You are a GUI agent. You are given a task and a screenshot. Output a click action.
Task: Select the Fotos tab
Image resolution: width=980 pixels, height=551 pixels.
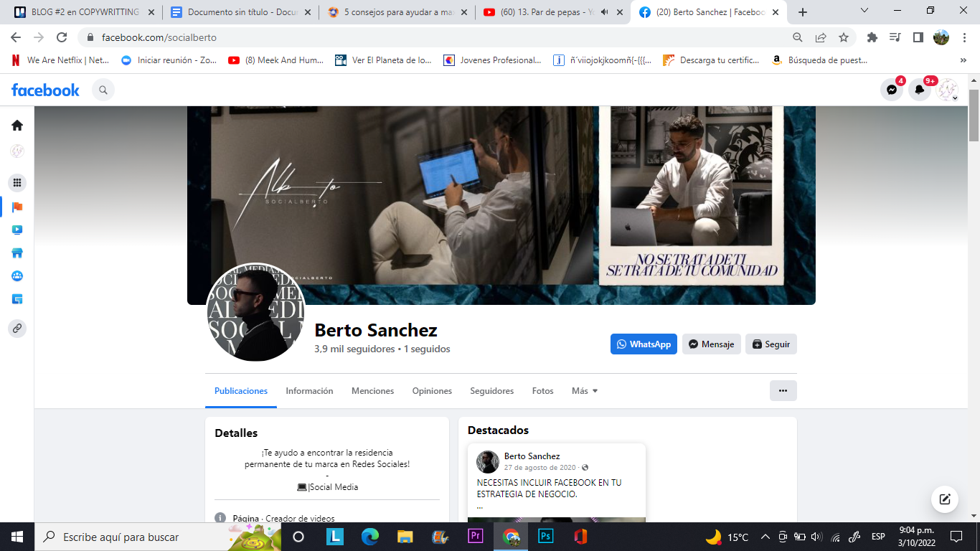tap(543, 391)
